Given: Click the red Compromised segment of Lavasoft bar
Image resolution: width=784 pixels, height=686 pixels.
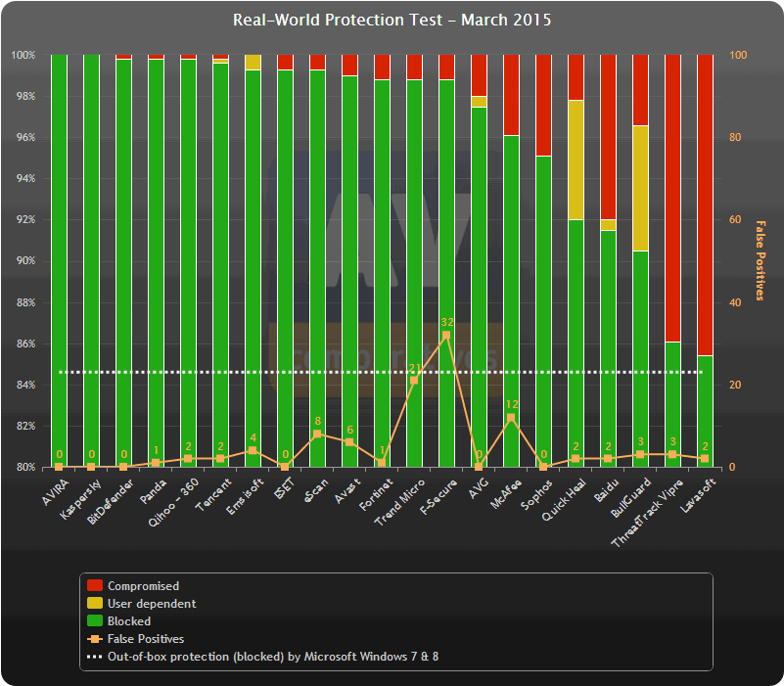Looking at the screenshot, I should point(705,205).
